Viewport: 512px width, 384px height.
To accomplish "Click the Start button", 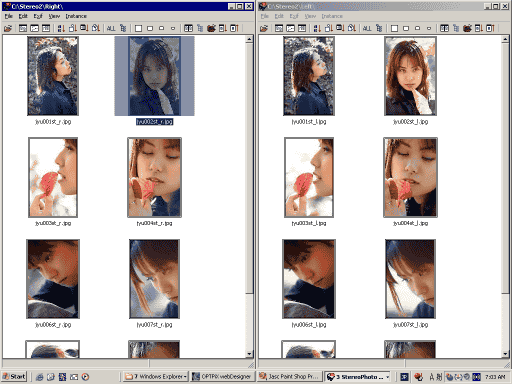I will pyautogui.click(x=14, y=377).
